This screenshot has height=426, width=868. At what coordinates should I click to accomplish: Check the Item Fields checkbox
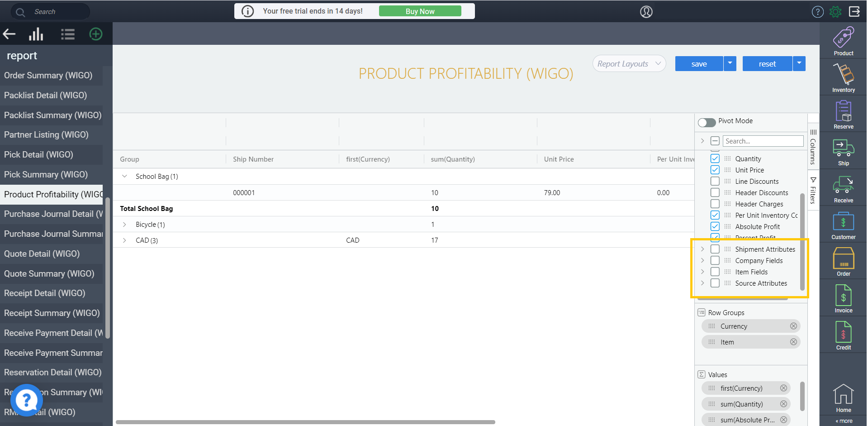click(715, 272)
